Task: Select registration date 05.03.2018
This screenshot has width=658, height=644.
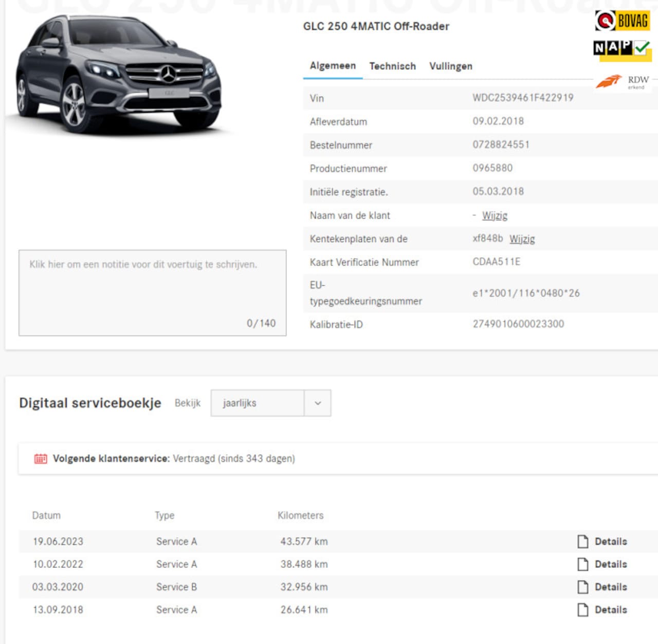Action: point(498,192)
